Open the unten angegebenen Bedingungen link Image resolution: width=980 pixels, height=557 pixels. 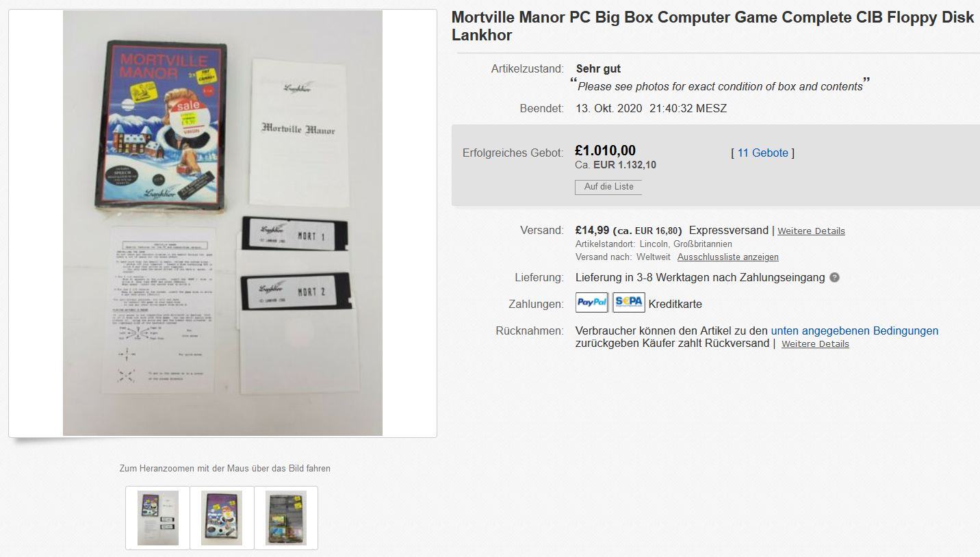(855, 331)
